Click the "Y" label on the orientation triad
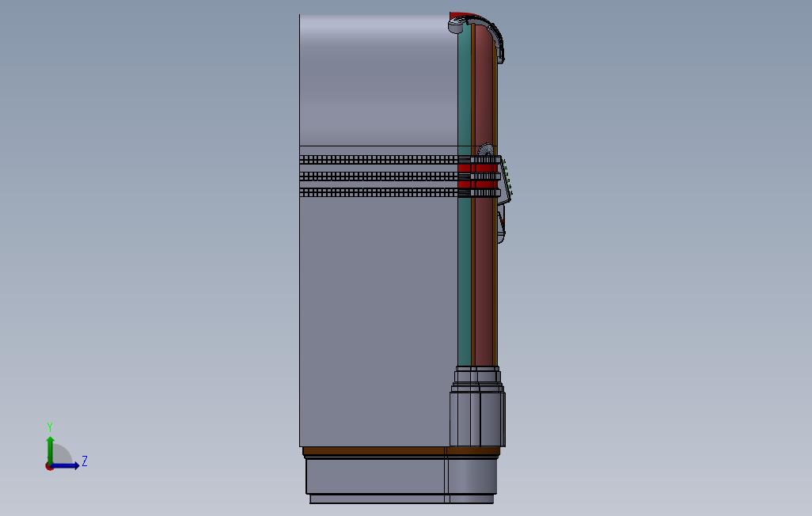812x516 pixels. click(x=50, y=427)
